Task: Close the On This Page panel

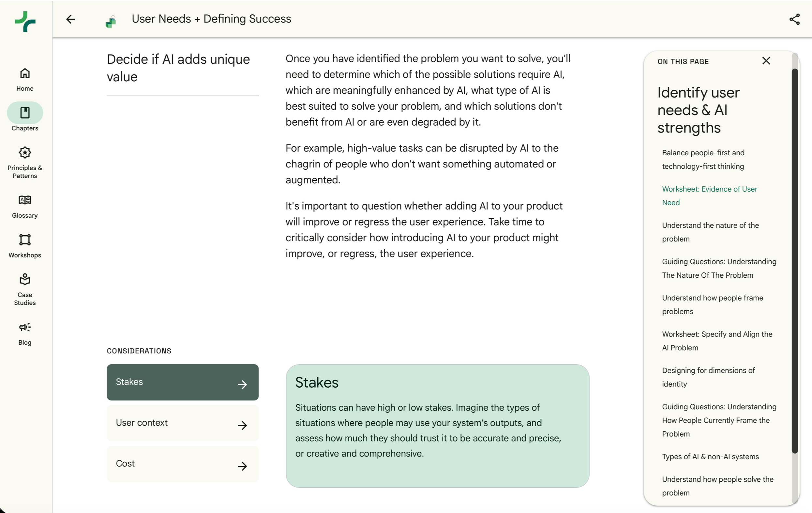Action: [x=766, y=61]
